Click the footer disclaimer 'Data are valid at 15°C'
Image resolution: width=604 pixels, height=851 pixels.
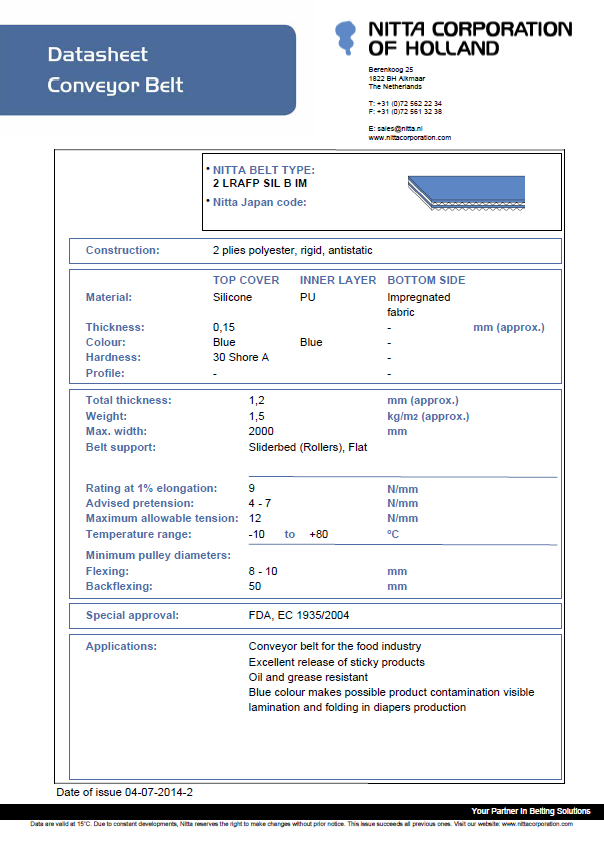tap(301, 824)
